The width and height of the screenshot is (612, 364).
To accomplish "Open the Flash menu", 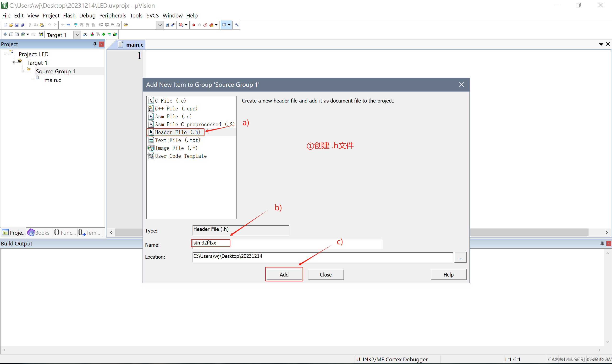I will tap(69, 16).
